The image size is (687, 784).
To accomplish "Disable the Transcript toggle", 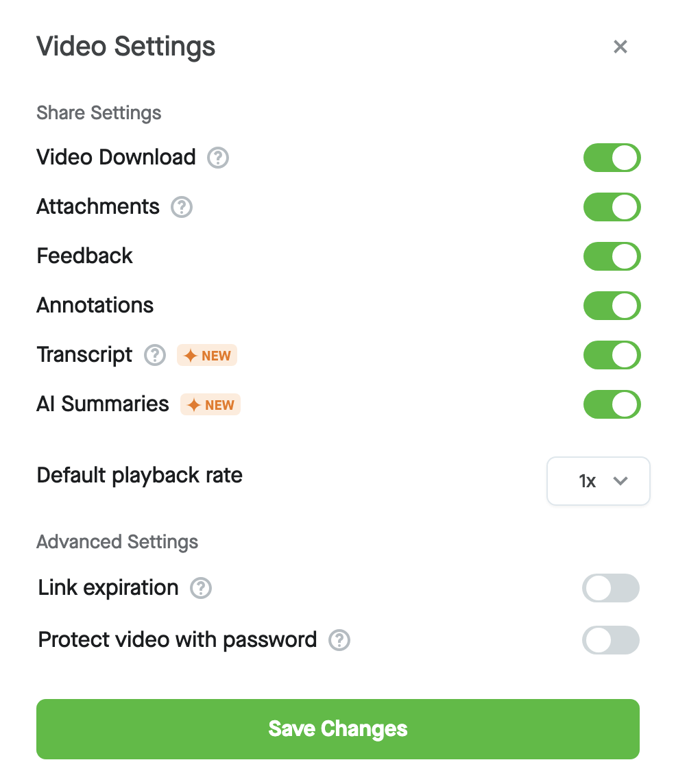I will (x=612, y=355).
